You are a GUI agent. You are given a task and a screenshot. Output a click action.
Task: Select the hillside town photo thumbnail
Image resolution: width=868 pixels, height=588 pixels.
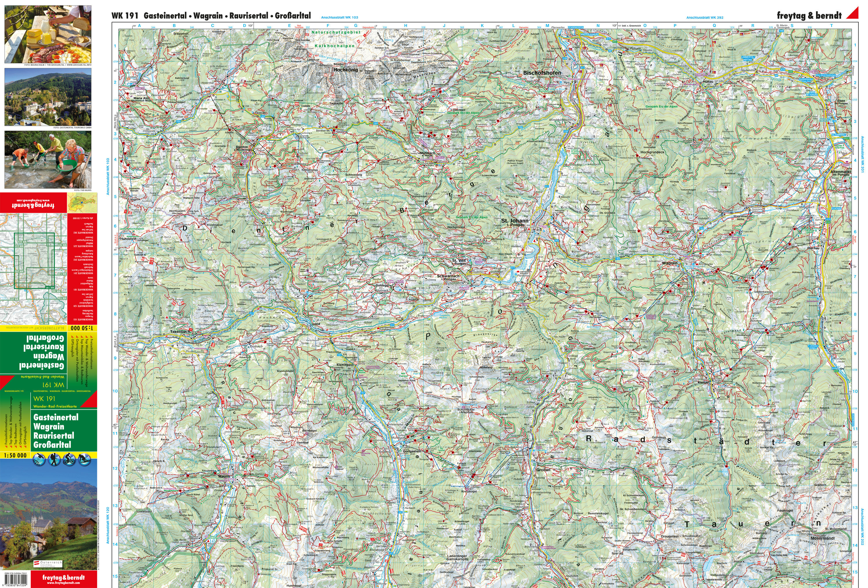tap(48, 97)
